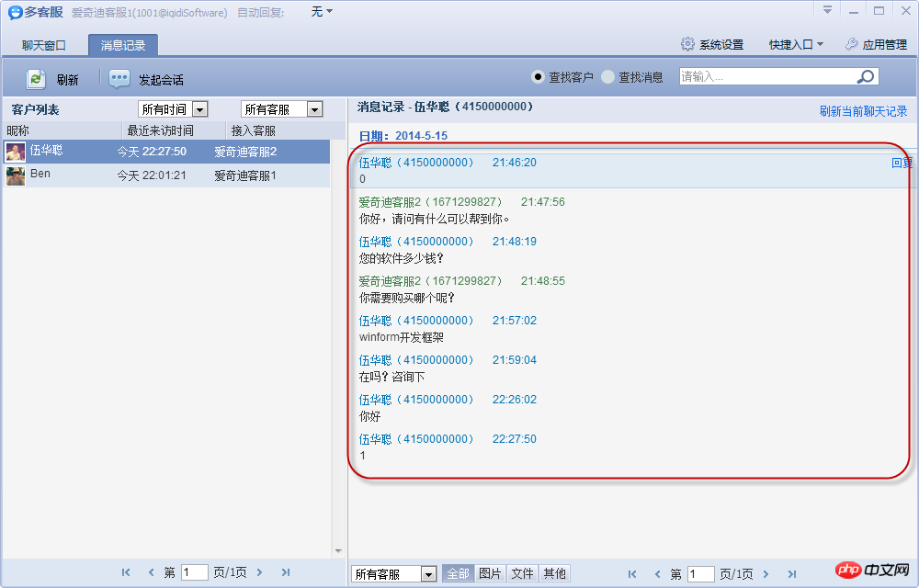919x588 pixels.
Task: Click the start conversation chat bubble icon
Action: 119,79
